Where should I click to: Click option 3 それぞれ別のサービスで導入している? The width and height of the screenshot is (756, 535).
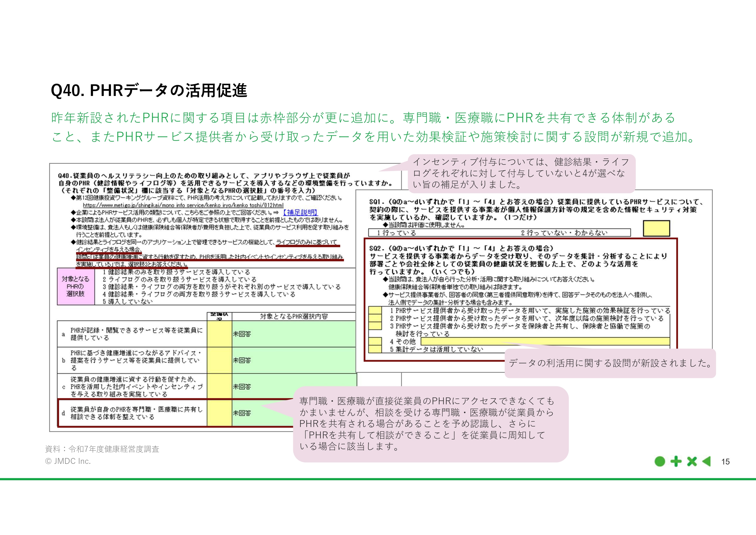click(222, 286)
